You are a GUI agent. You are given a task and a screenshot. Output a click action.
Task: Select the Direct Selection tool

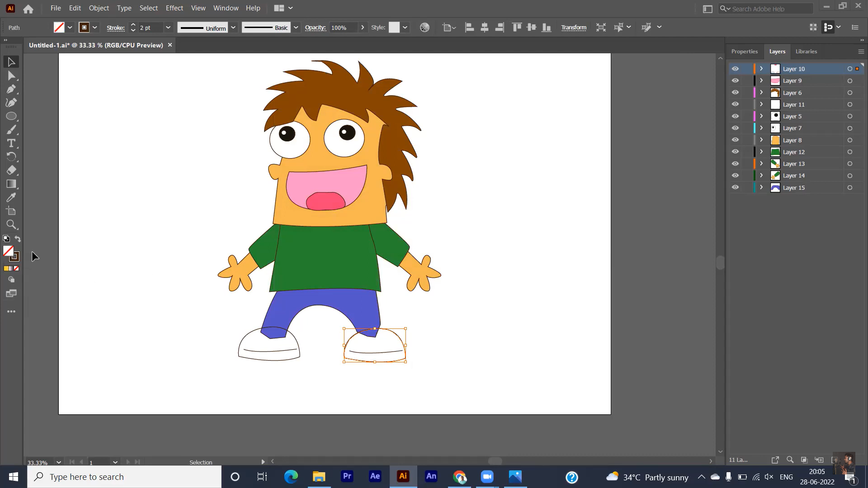pyautogui.click(x=11, y=75)
